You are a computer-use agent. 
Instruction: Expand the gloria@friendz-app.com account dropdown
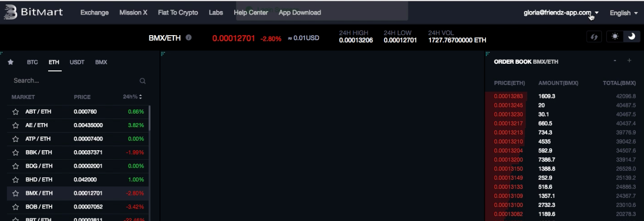click(561, 13)
